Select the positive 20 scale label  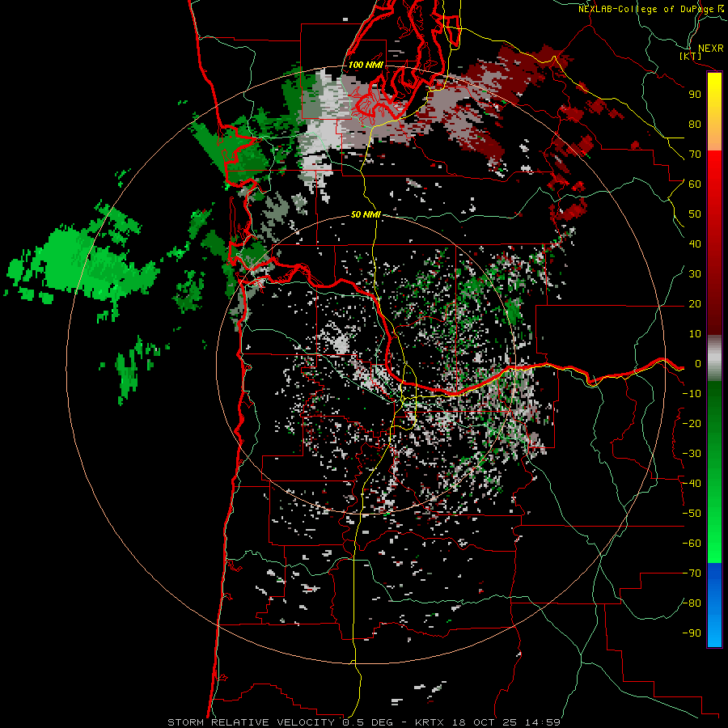tap(695, 303)
